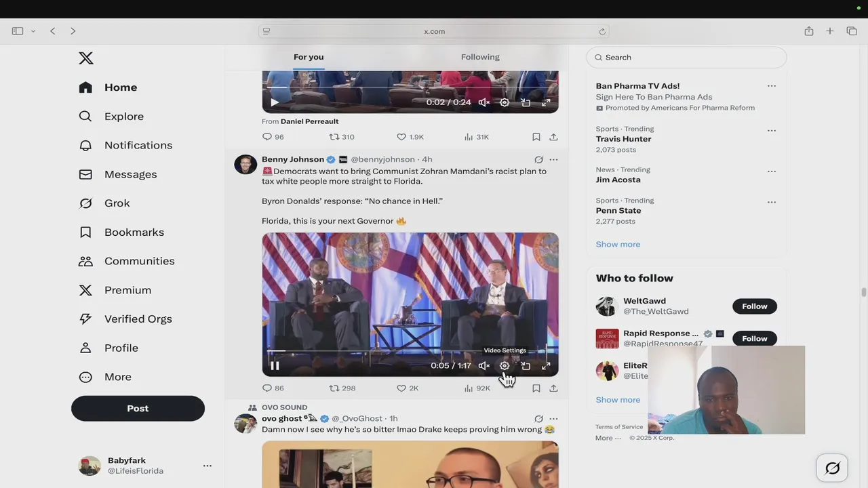Open Grok in the sidebar
Viewport: 868px width, 488px height.
[104, 203]
